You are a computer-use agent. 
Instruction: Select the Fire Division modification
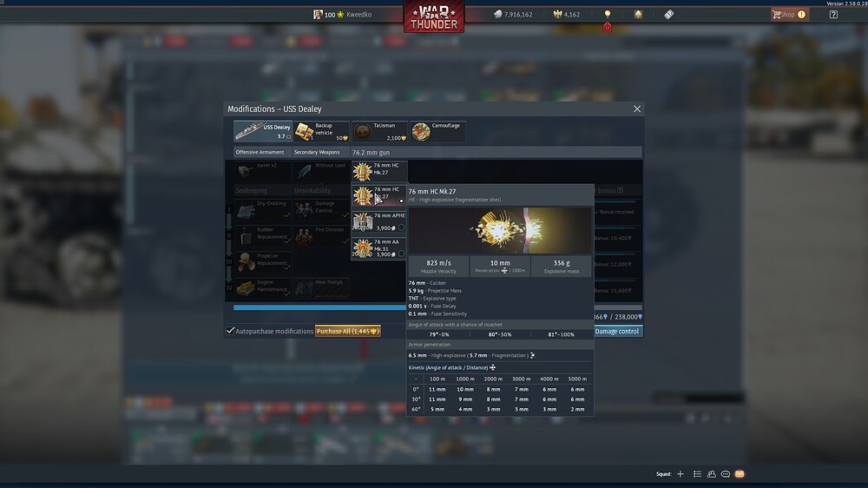[x=322, y=236]
